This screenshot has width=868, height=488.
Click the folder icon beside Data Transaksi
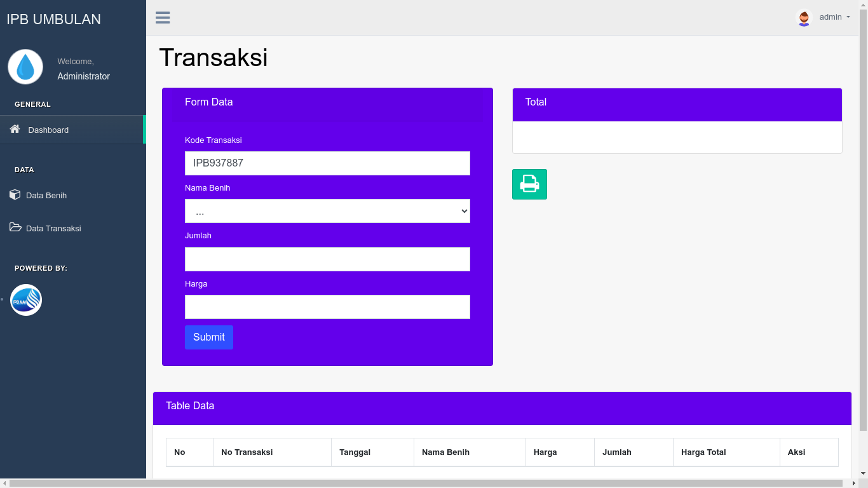15,227
